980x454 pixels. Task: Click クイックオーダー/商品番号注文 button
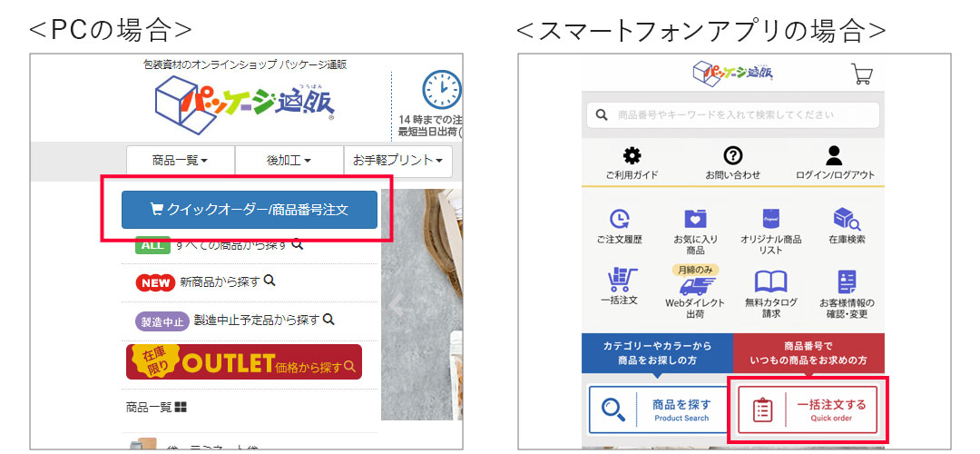point(250,210)
